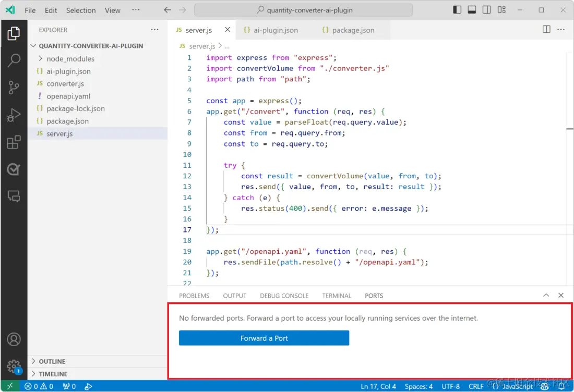Go back with the left arrow
The image size is (574, 392).
[x=168, y=10]
